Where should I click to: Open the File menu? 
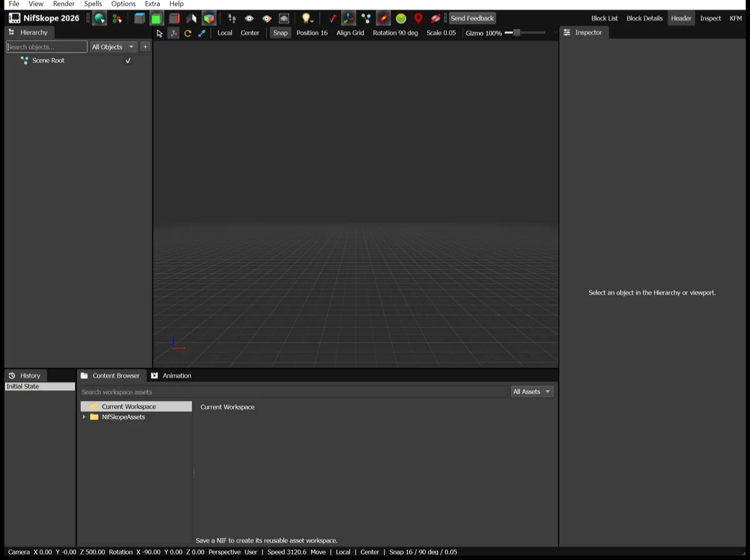tap(14, 4)
